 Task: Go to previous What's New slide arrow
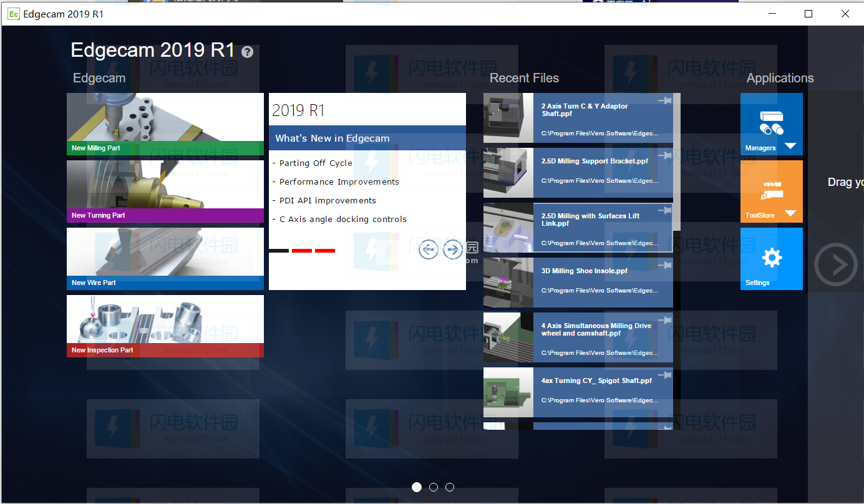point(428,250)
